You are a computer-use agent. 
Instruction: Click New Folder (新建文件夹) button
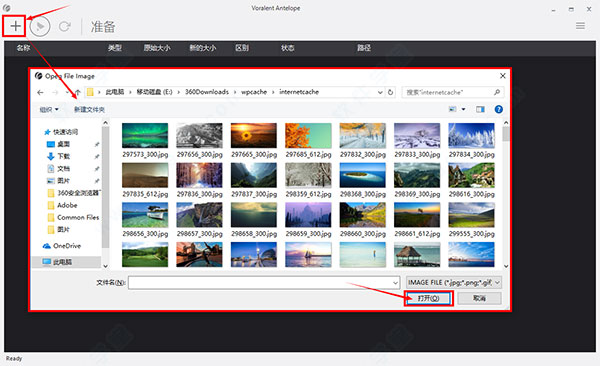[x=89, y=109]
